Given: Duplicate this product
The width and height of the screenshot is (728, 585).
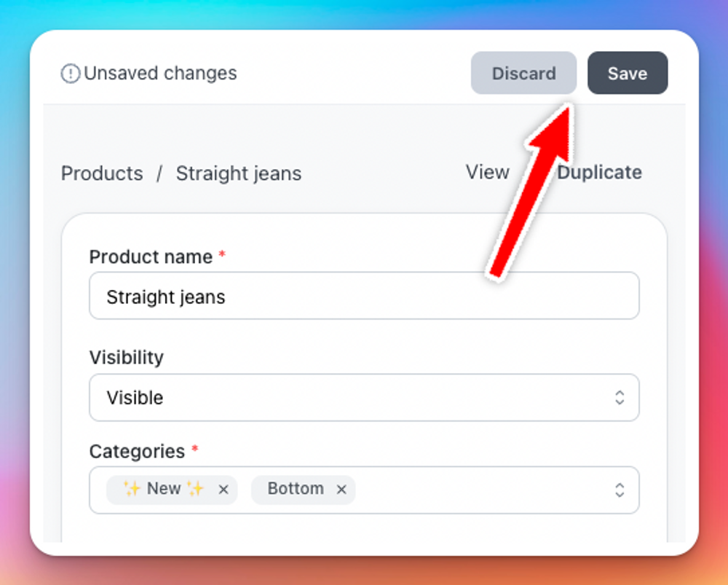Looking at the screenshot, I should pyautogui.click(x=599, y=173).
